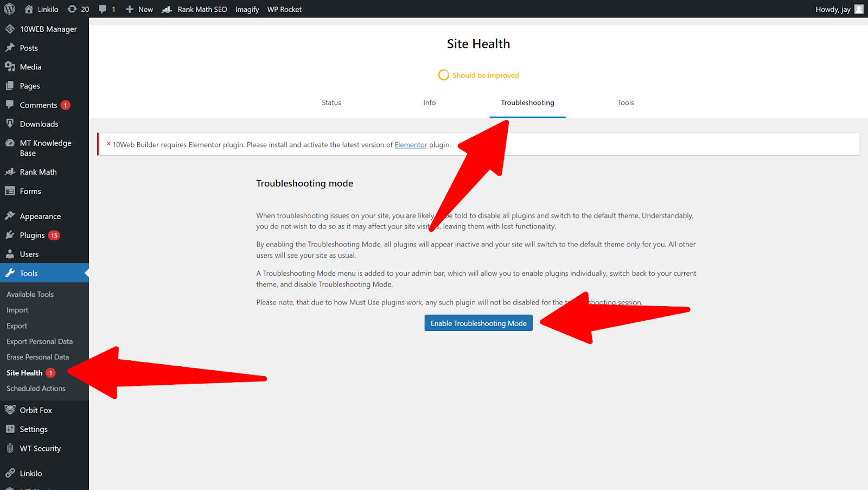This screenshot has width=868, height=490.
Task: Click the Rank Math sidebar icon
Action: pos(10,172)
